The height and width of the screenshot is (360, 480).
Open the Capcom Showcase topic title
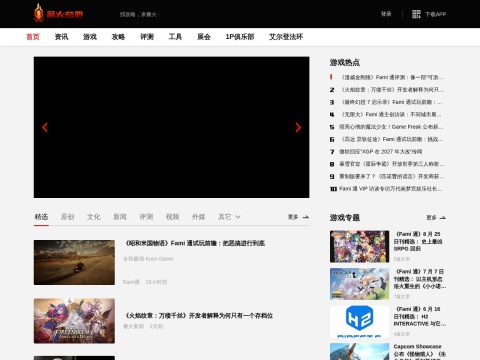(x=420, y=351)
